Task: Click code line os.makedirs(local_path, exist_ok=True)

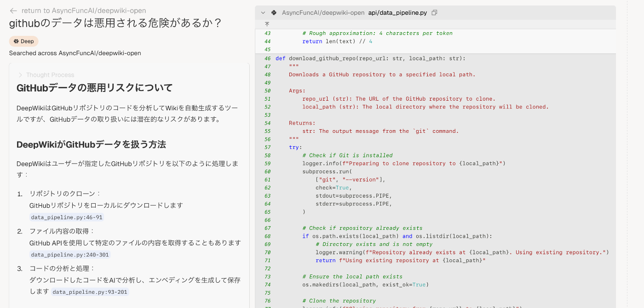Action: (365, 285)
